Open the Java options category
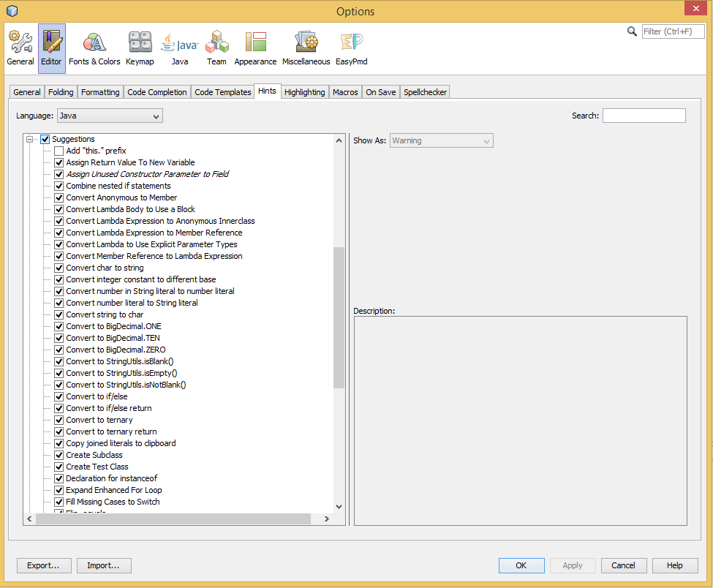 point(180,48)
